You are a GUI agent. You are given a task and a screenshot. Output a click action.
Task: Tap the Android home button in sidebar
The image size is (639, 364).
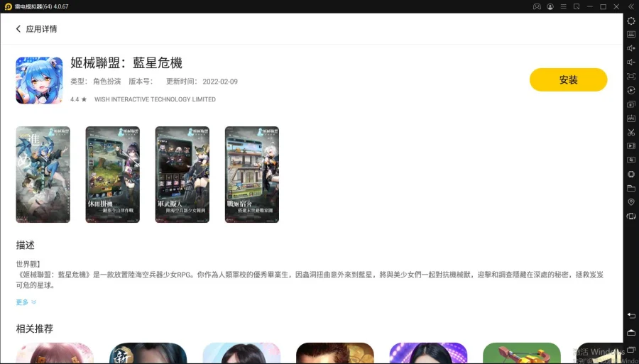click(631, 332)
